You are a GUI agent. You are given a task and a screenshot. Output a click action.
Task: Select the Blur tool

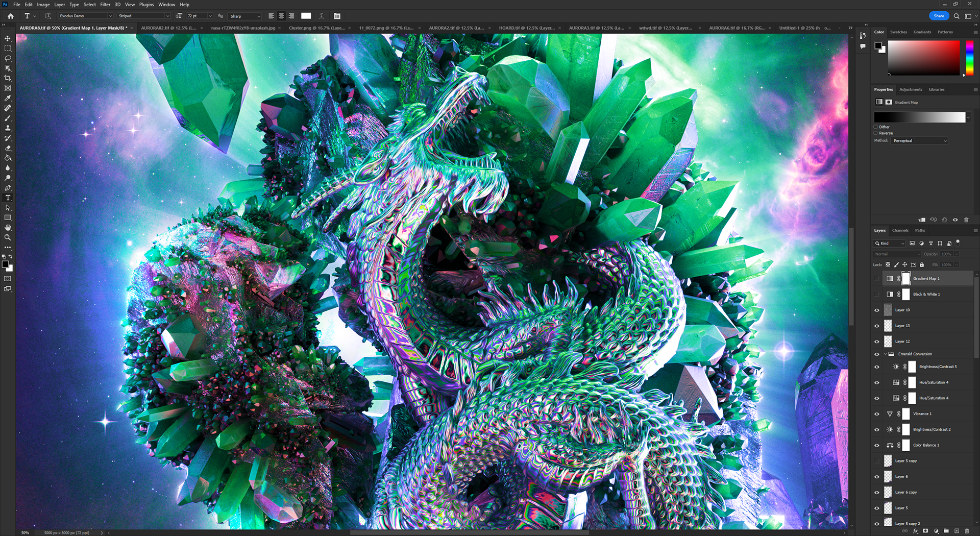tap(8, 168)
